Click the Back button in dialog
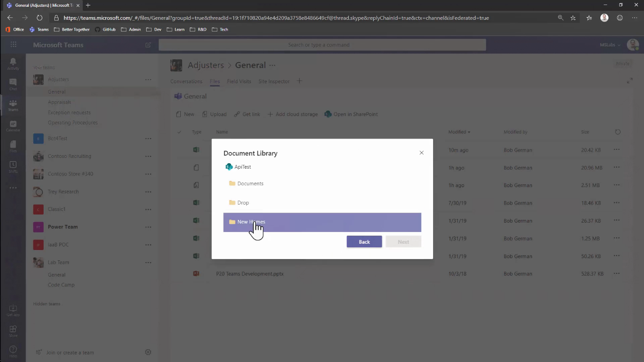644x362 pixels. [x=364, y=241]
